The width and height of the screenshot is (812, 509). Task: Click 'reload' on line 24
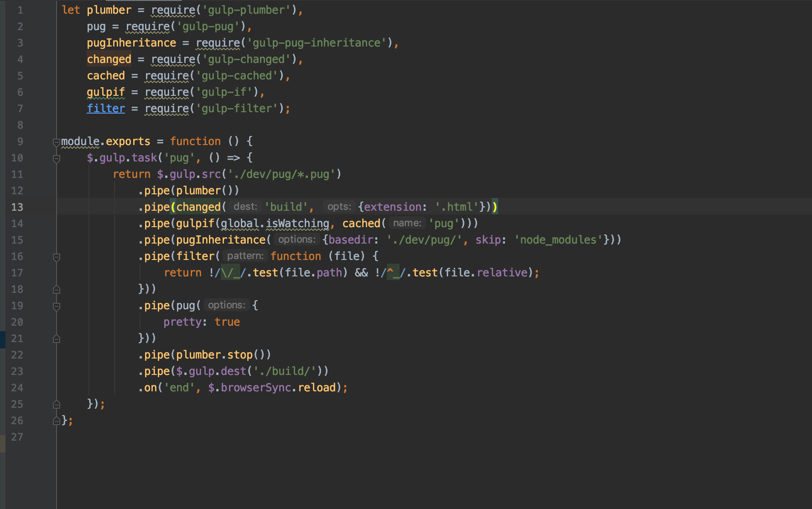(317, 388)
